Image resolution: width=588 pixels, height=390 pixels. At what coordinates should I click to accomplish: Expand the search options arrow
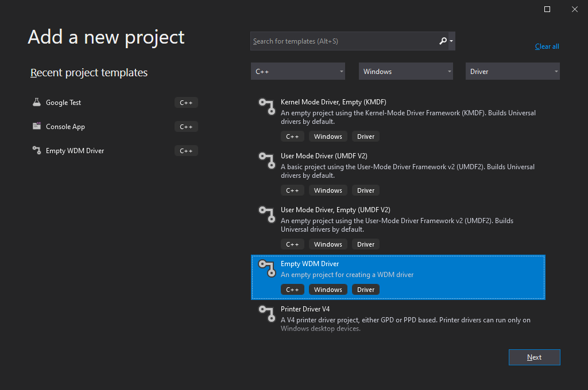[452, 41]
